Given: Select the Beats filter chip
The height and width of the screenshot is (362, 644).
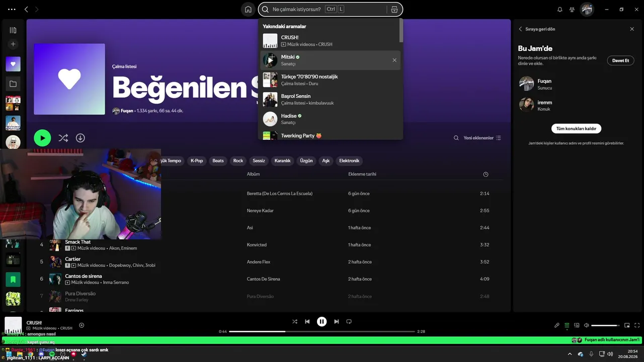Looking at the screenshot, I should (218, 161).
